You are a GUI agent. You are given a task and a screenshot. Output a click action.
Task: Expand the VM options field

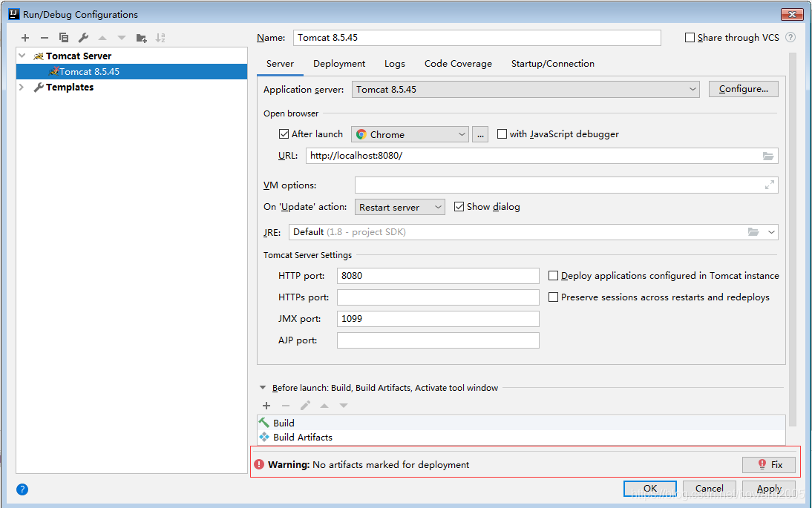pos(770,185)
